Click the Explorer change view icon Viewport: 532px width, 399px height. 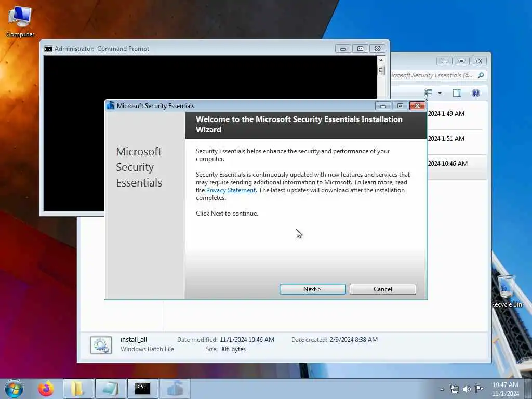pos(428,93)
